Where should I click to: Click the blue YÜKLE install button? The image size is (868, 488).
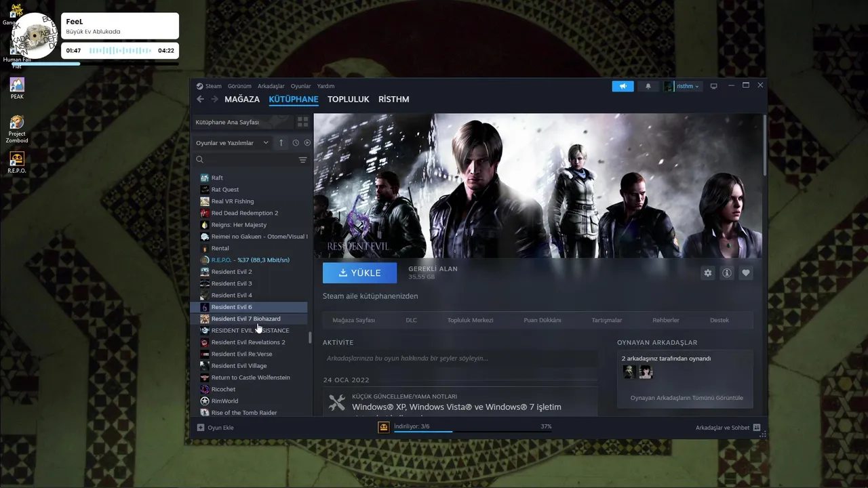click(x=359, y=272)
